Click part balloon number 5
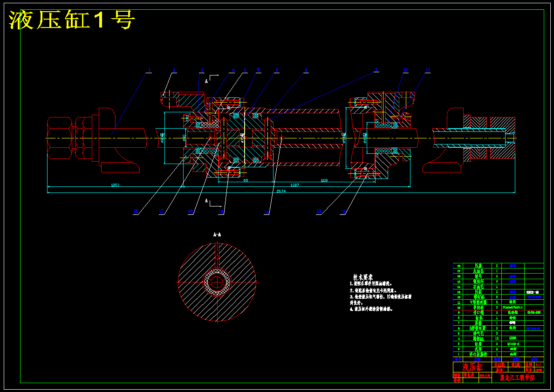This screenshot has height=392, width=554. [x=245, y=70]
